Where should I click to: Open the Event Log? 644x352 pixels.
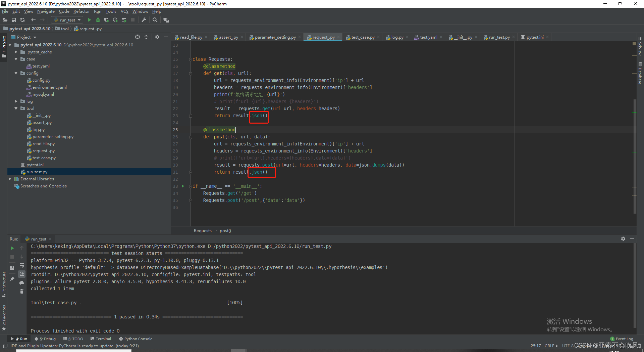click(x=622, y=339)
